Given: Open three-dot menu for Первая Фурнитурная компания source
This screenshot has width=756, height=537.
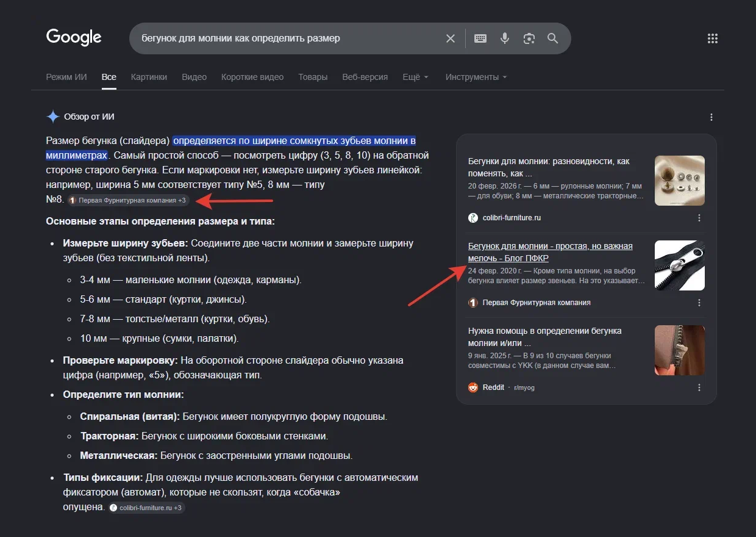Looking at the screenshot, I should pos(699,303).
